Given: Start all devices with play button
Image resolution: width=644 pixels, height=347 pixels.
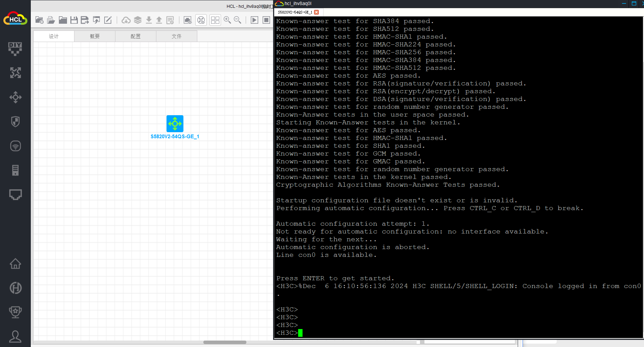Looking at the screenshot, I should coord(254,20).
